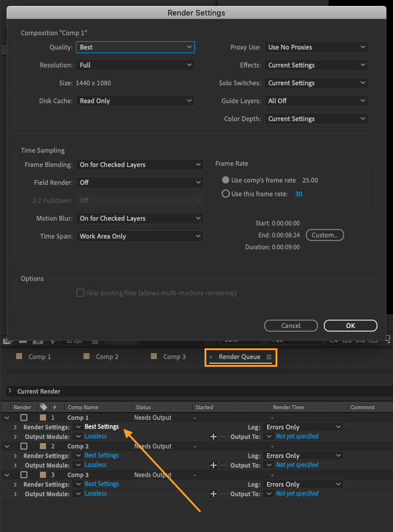
Task: Select the 'Use this frame rate' radio button
Action: pyautogui.click(x=225, y=194)
